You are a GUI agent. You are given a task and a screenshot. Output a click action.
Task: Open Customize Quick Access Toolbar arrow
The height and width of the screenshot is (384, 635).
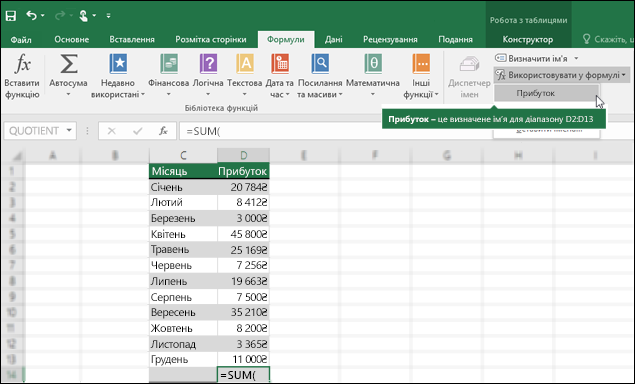point(109,16)
